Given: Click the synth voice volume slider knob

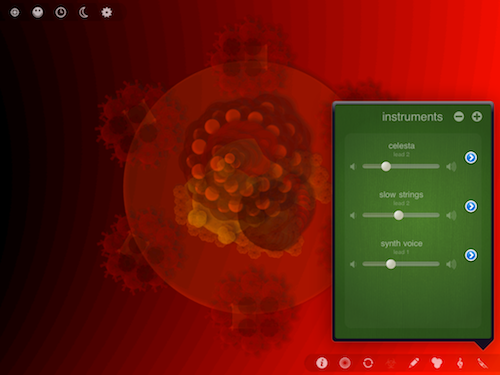Looking at the screenshot, I should coord(391,264).
